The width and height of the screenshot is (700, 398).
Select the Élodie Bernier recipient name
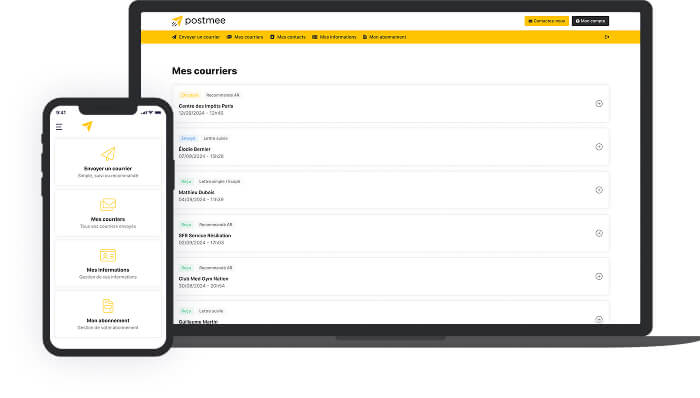coord(195,149)
